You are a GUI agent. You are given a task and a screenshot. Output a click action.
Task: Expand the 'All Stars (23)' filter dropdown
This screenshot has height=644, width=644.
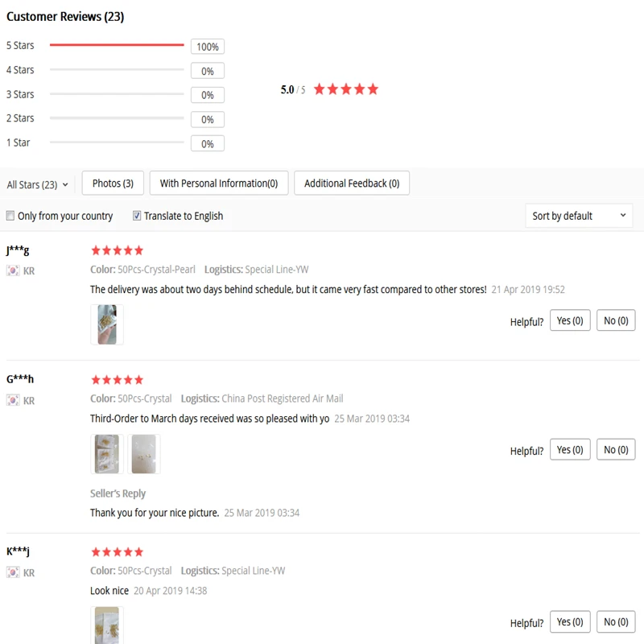38,184
